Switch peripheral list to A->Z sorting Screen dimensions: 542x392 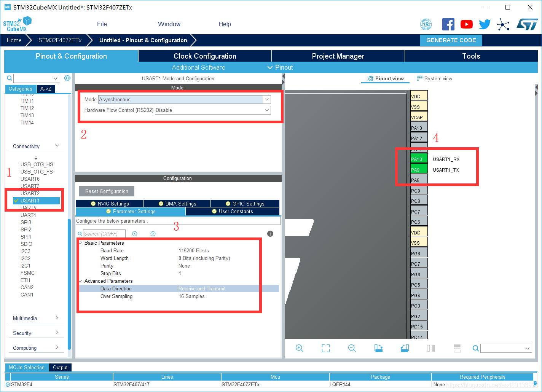click(x=46, y=89)
